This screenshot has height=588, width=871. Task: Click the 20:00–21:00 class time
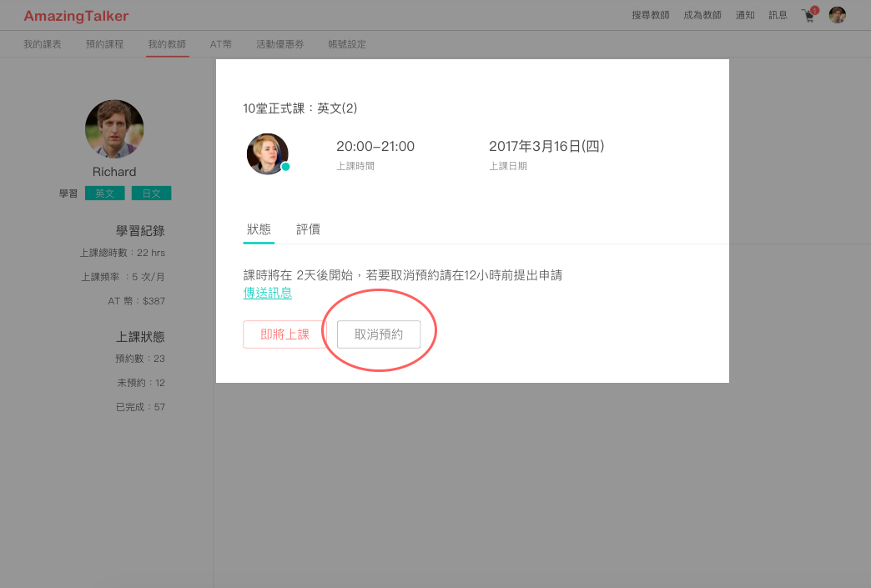[375, 146]
